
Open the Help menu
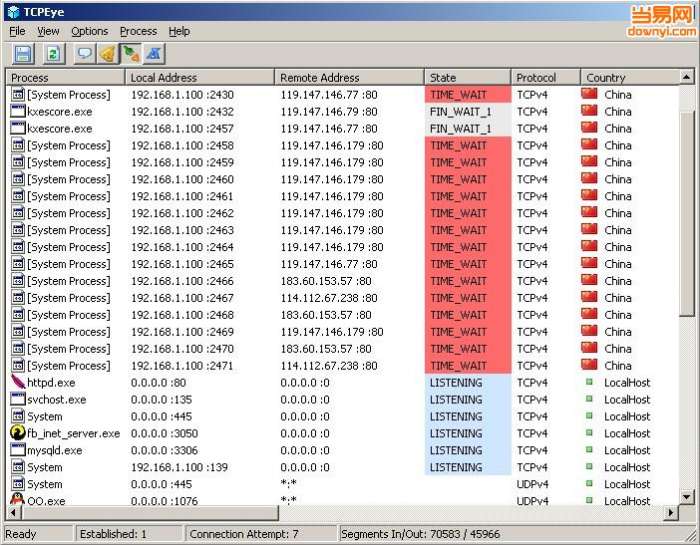click(179, 31)
